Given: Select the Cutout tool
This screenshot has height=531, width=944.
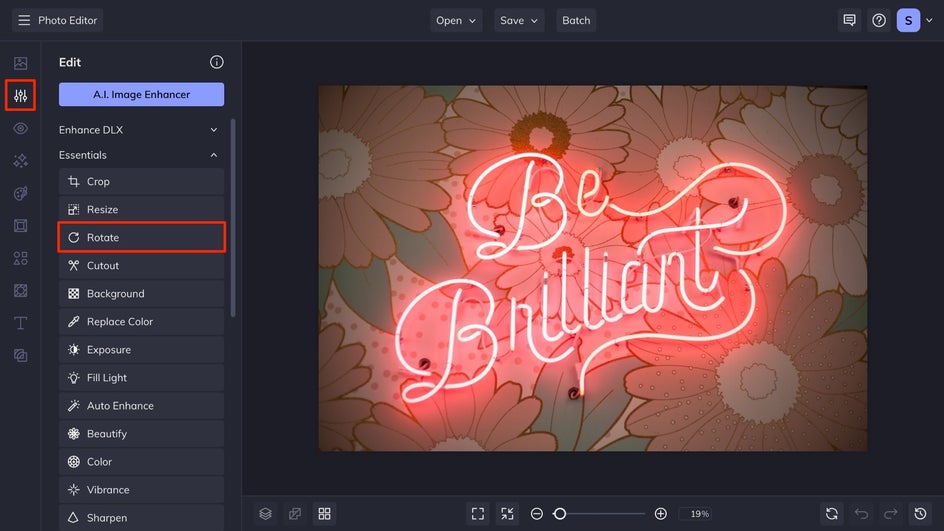Looking at the screenshot, I should pos(141,266).
